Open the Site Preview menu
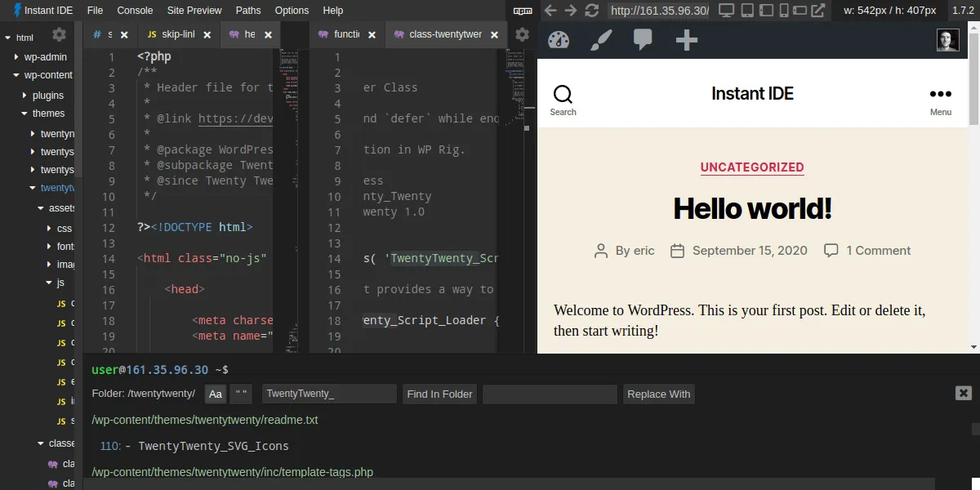980x490 pixels. (194, 11)
